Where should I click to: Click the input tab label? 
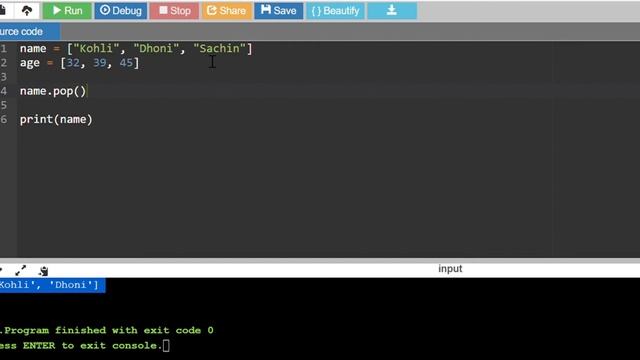pos(450,269)
